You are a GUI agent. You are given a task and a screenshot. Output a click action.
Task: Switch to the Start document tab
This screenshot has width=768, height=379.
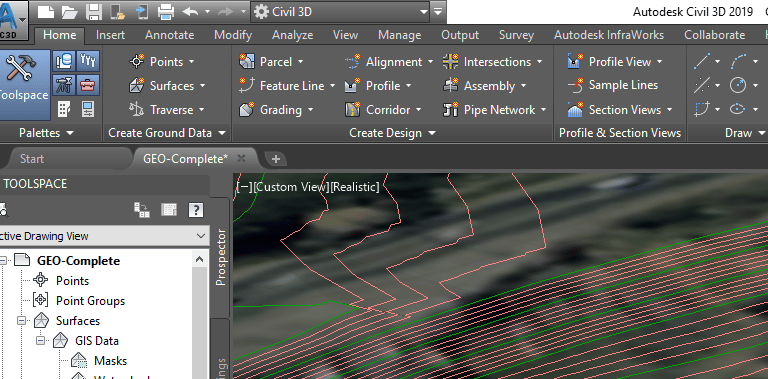pyautogui.click(x=32, y=159)
